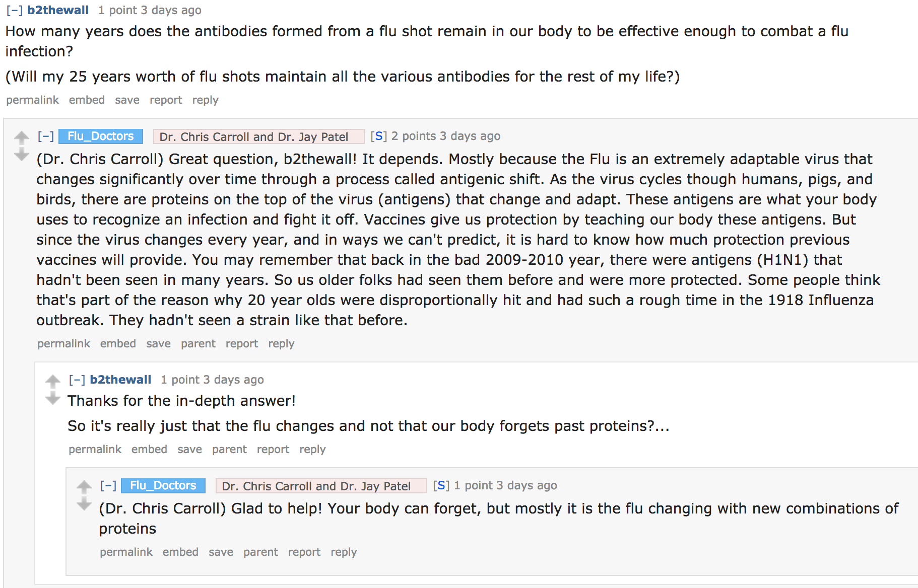This screenshot has height=588, width=918.
Task: Embed the "Glad to help" reply
Action: coord(180,552)
